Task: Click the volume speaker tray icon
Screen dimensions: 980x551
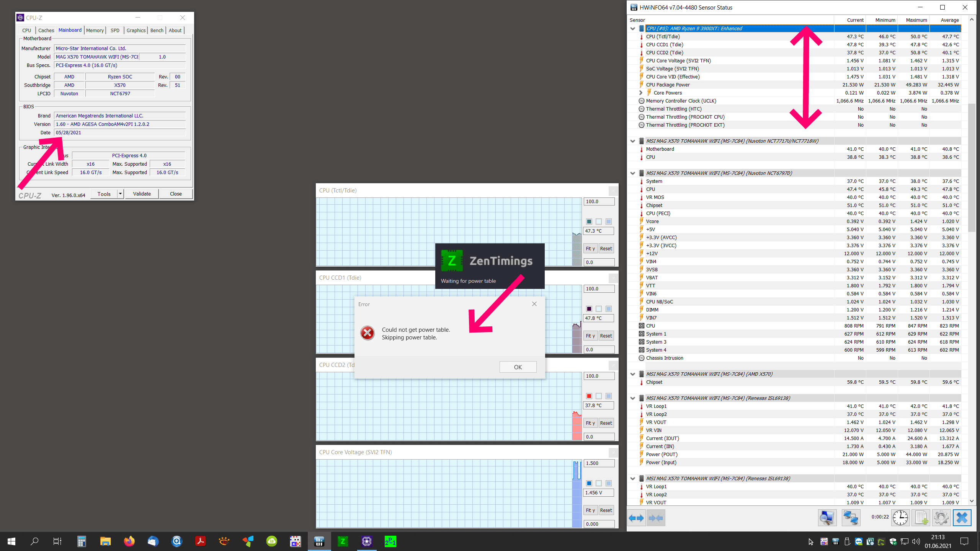Action: [x=916, y=541]
